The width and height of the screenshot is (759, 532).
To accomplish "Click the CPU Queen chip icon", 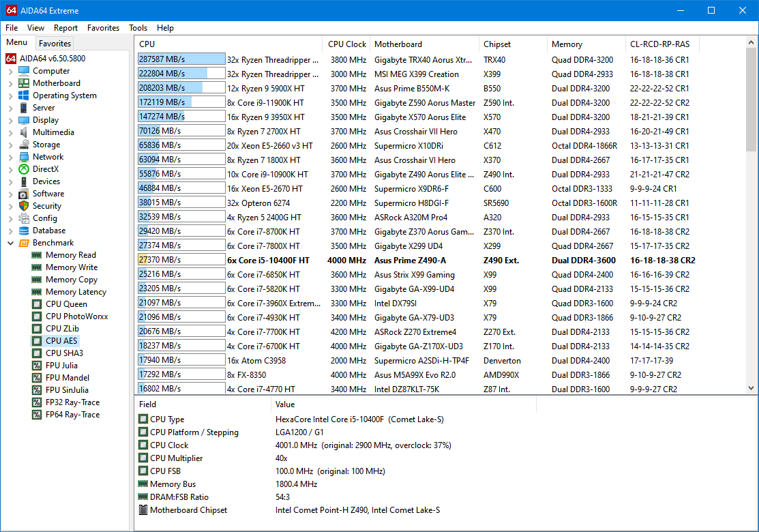I will (37, 304).
